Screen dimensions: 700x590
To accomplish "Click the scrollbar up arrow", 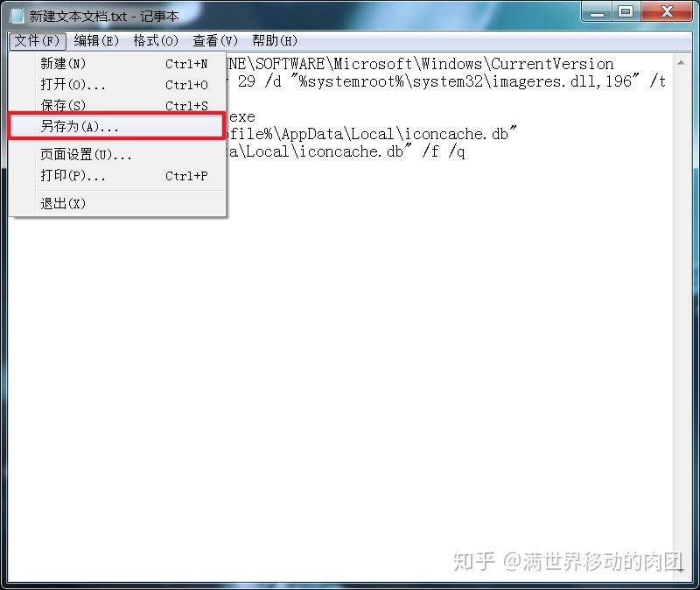I will (681, 63).
